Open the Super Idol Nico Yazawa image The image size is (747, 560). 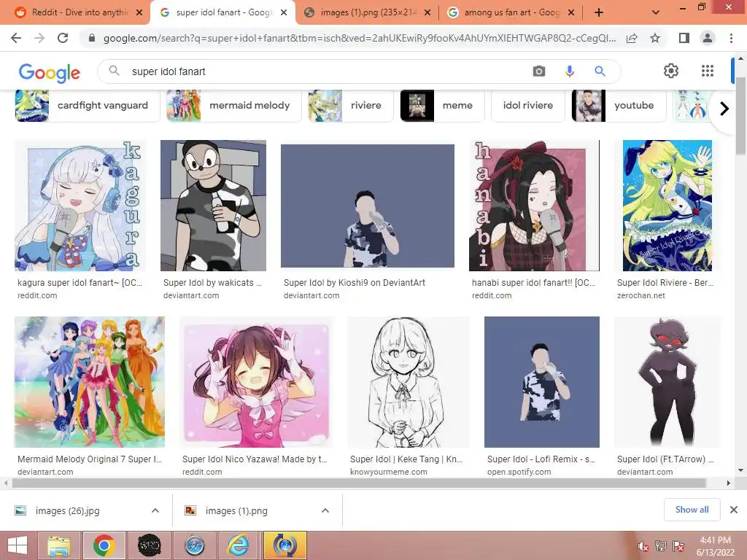coord(256,382)
